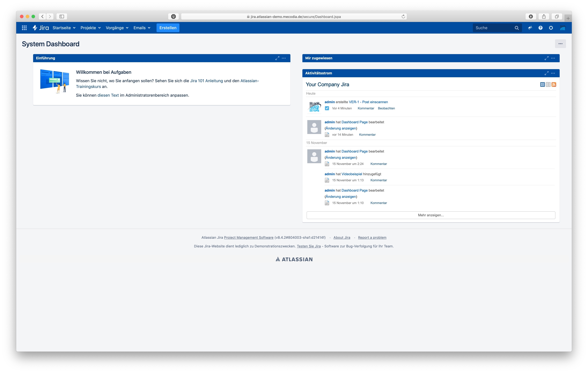The height and width of the screenshot is (373, 588).
Task: Click the Erstellen button
Action: (168, 28)
